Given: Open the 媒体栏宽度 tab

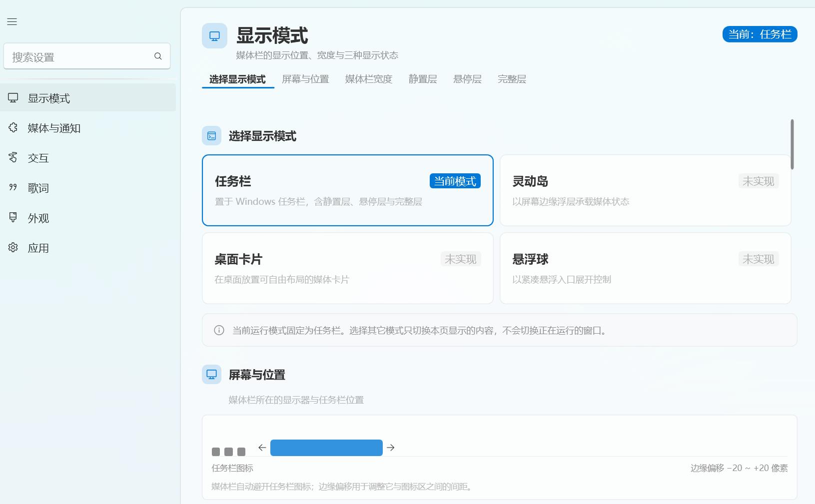Looking at the screenshot, I should [x=369, y=79].
